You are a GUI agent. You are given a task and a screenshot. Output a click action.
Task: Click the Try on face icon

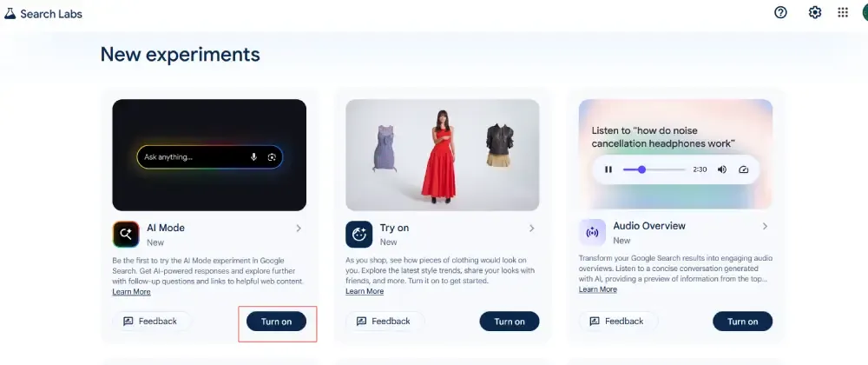pos(358,235)
